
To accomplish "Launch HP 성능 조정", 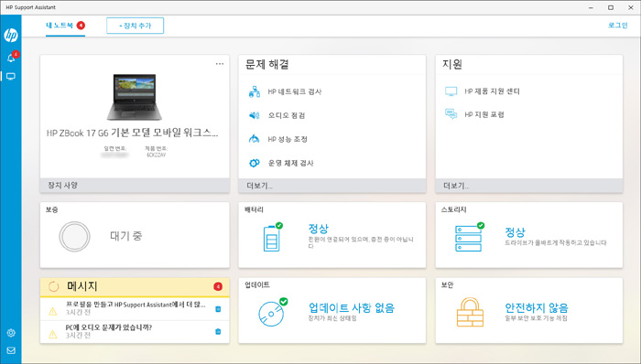I will click(x=288, y=139).
